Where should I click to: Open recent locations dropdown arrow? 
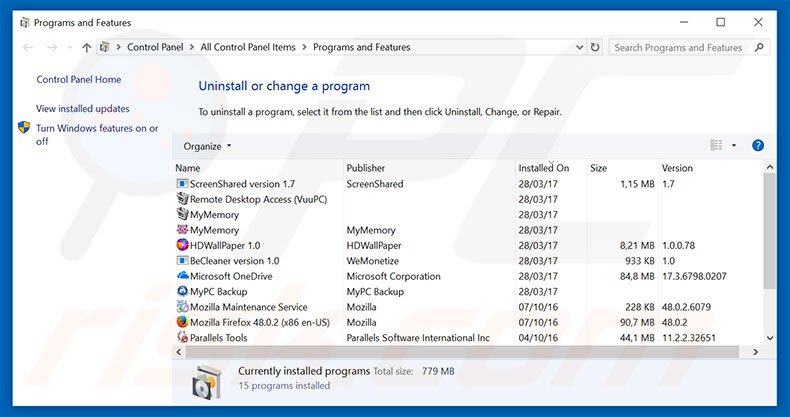[70, 47]
